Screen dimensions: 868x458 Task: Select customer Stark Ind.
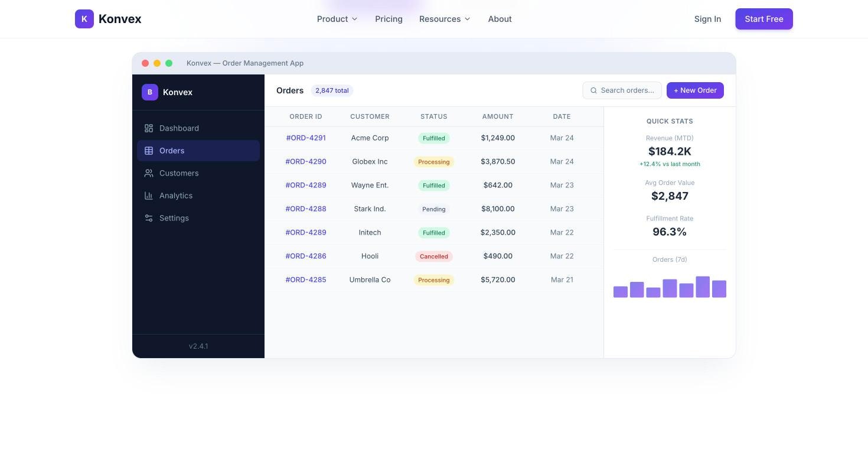click(x=370, y=209)
